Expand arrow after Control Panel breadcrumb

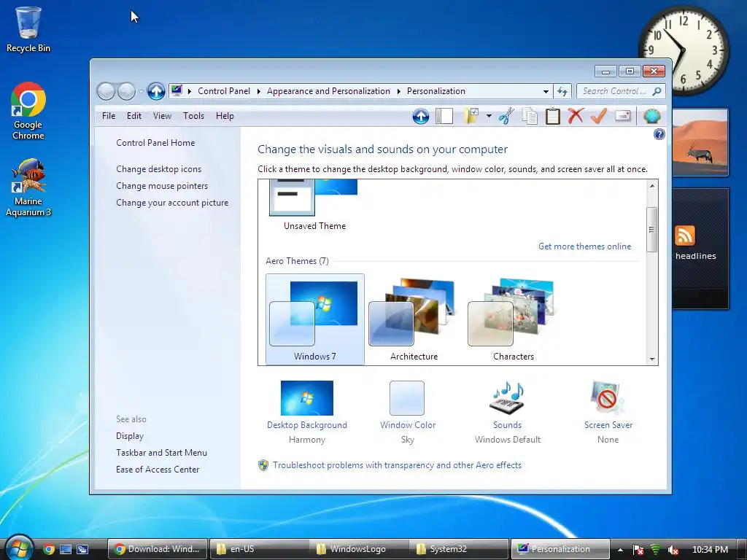(259, 91)
